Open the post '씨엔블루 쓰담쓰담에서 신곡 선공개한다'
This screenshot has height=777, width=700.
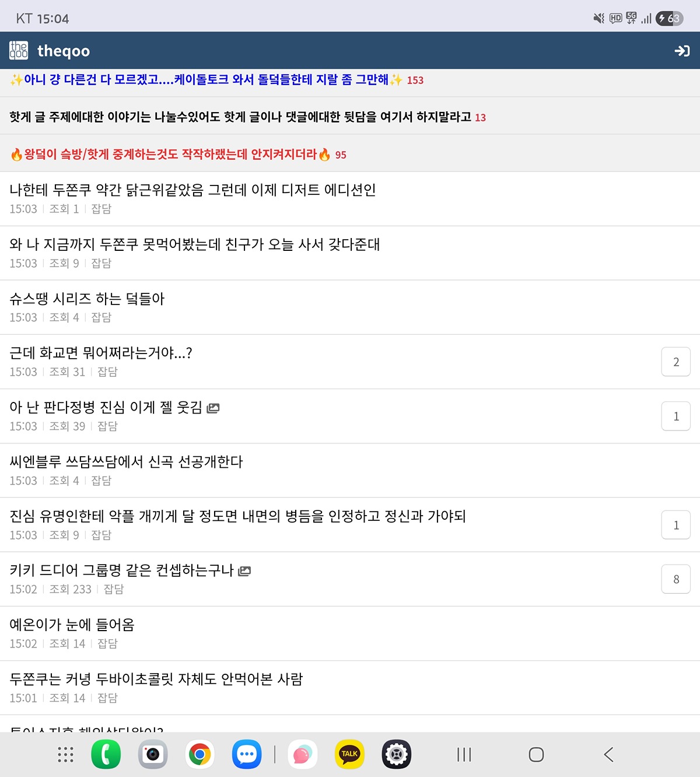[x=126, y=462]
